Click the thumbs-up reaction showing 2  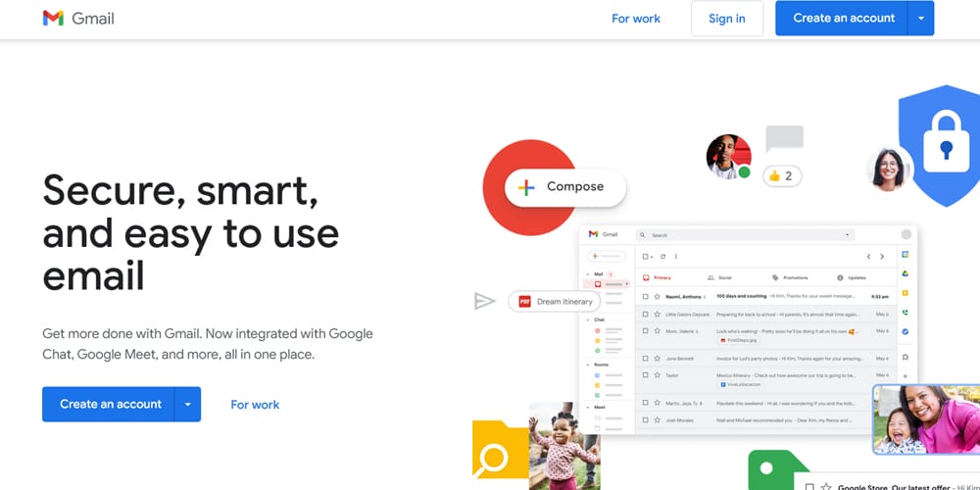coord(781,176)
